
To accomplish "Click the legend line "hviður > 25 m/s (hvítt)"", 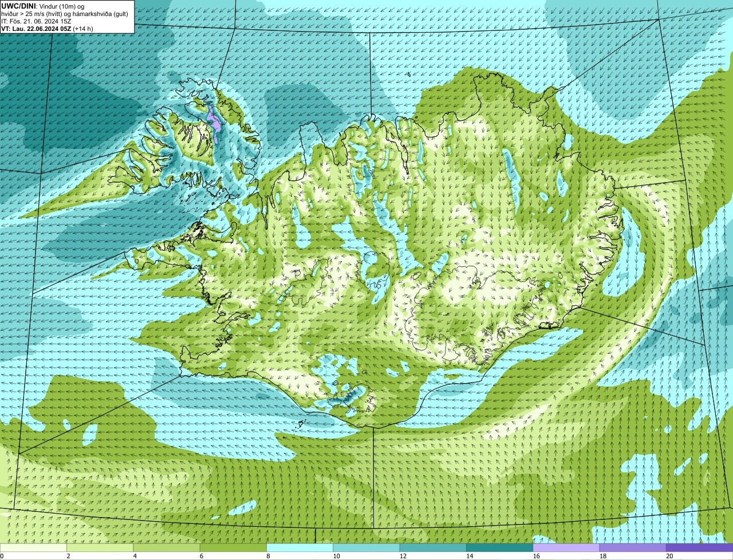I will coord(33,13).
